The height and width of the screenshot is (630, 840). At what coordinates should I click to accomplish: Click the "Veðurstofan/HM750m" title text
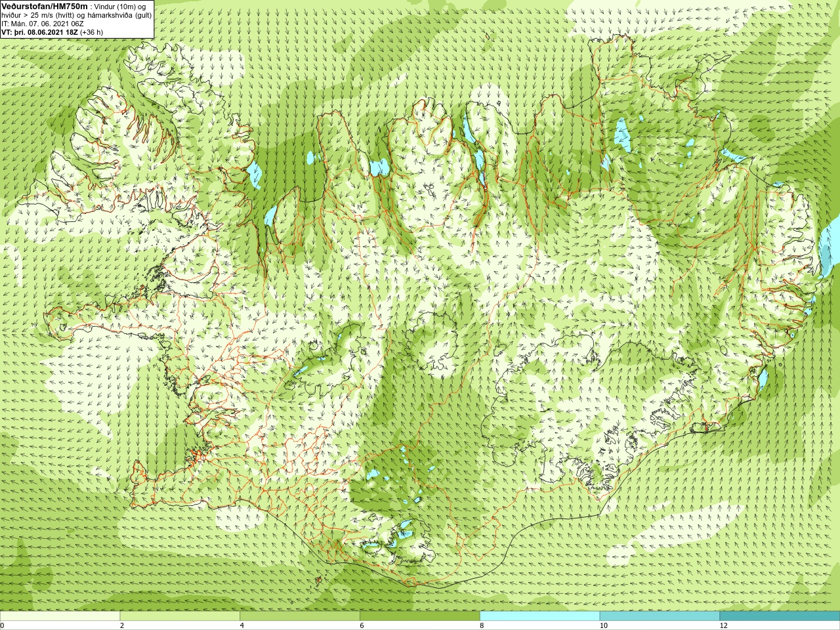pos(45,6)
